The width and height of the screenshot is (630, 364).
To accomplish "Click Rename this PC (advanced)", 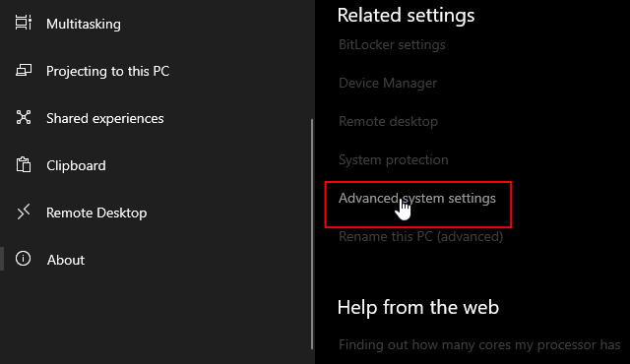I will click(420, 236).
